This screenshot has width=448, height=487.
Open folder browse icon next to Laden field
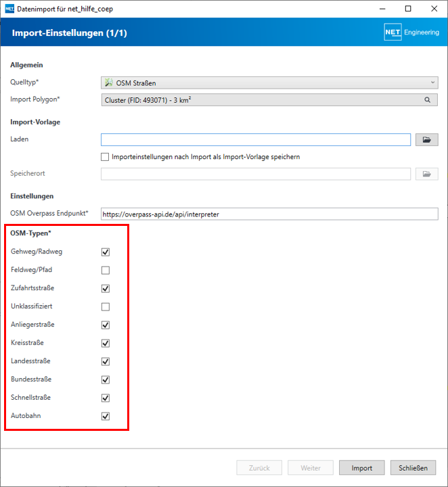click(427, 140)
